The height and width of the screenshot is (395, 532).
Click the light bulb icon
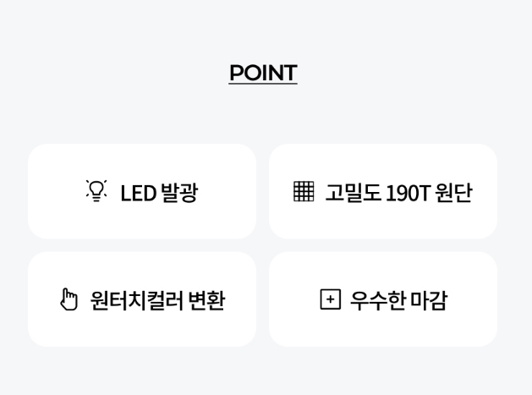click(x=96, y=191)
